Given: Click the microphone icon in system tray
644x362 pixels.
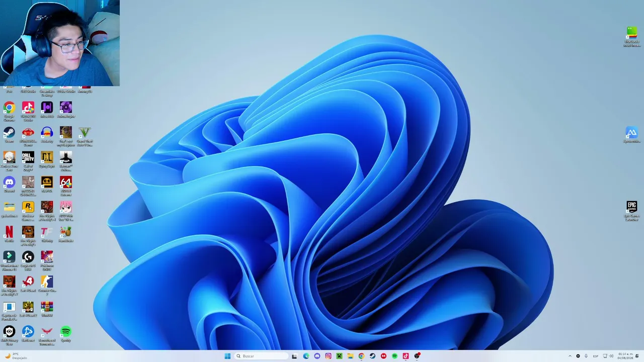Looking at the screenshot, I should pos(586,356).
